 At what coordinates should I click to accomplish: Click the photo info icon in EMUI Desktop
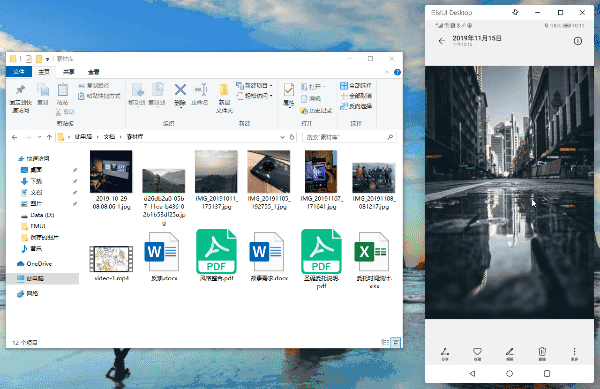578,41
